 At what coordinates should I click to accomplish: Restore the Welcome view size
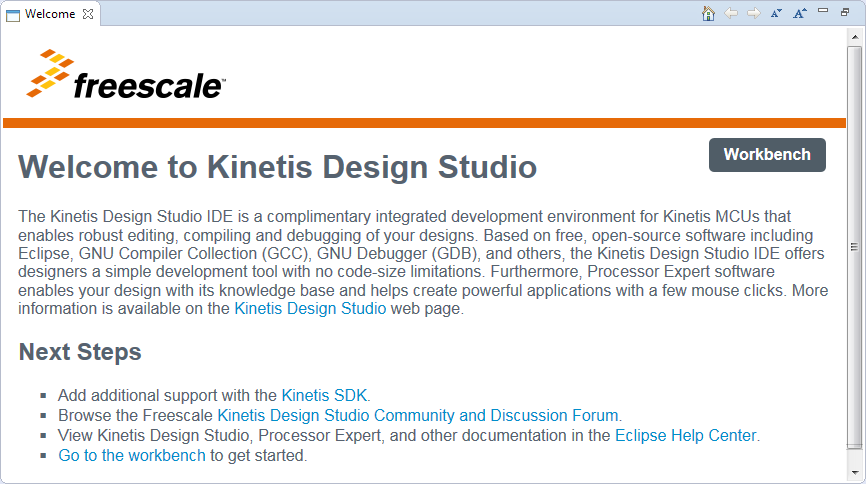(x=845, y=12)
